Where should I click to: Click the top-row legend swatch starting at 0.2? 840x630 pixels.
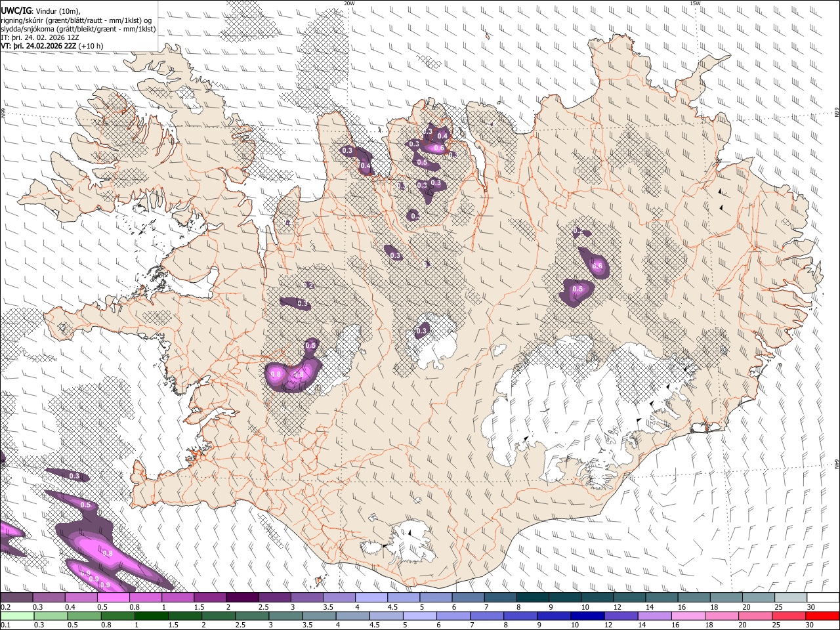(x=16, y=598)
